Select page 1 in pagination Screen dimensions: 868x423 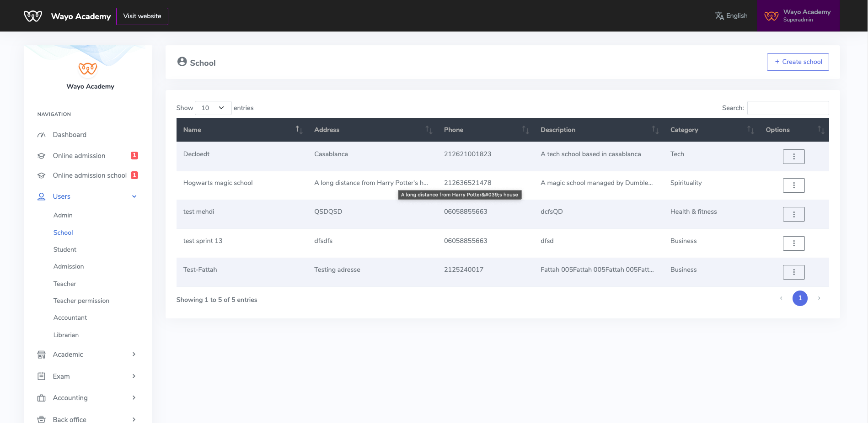click(x=799, y=298)
